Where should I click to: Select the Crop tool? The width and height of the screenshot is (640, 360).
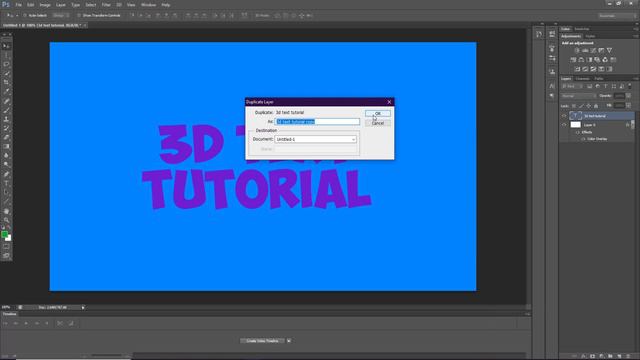[6, 82]
